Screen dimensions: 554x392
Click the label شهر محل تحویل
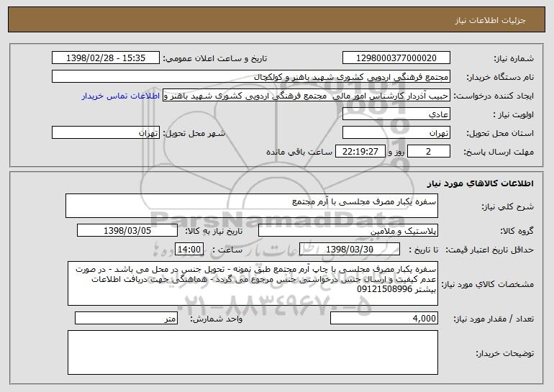[194, 133]
